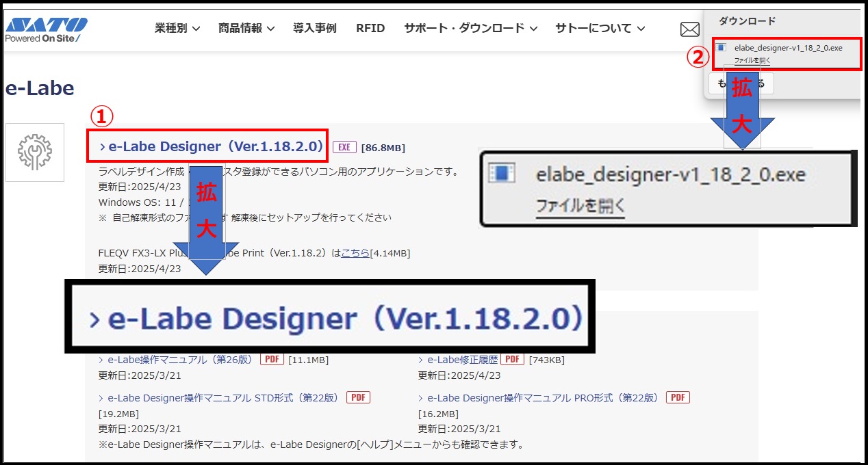868x465 pixels.
Task: Click the PDF icon for PRO形式 manual
Action: coord(677,397)
